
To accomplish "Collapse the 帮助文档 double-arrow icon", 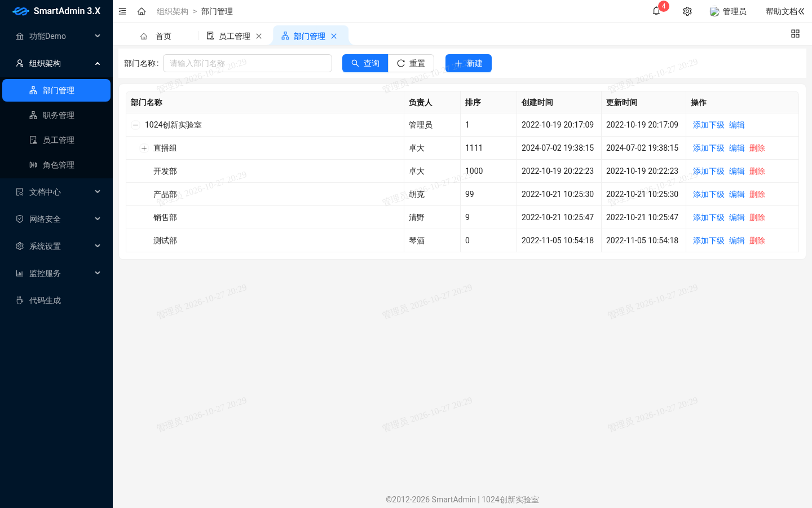I will click(x=801, y=11).
